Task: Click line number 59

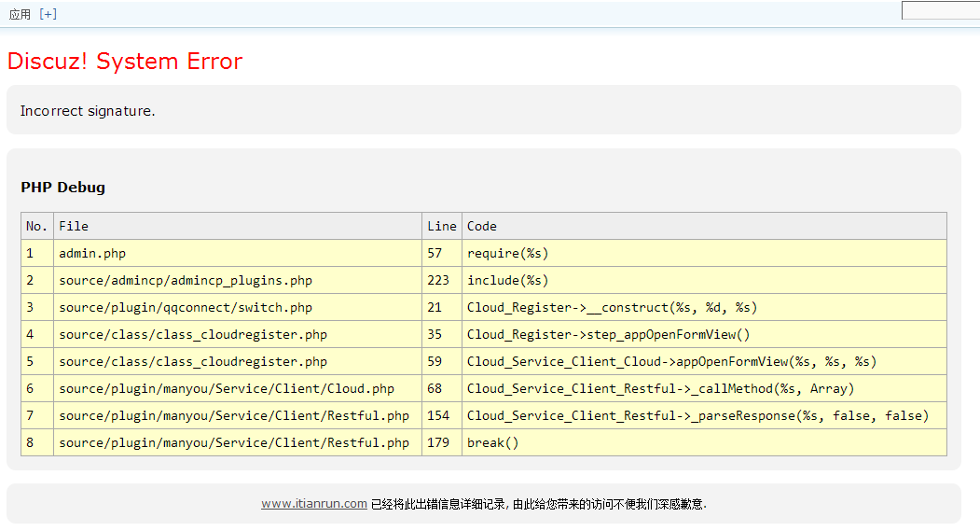Action: coord(442,361)
